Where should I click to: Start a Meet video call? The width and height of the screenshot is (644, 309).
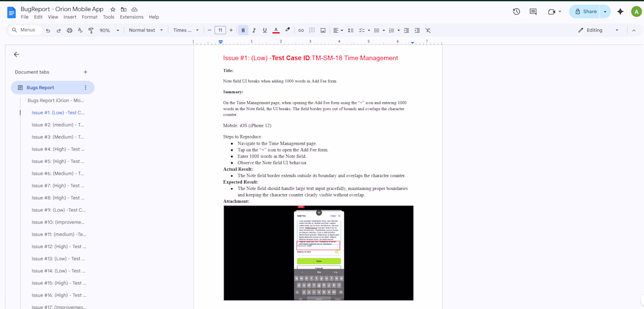(x=551, y=12)
